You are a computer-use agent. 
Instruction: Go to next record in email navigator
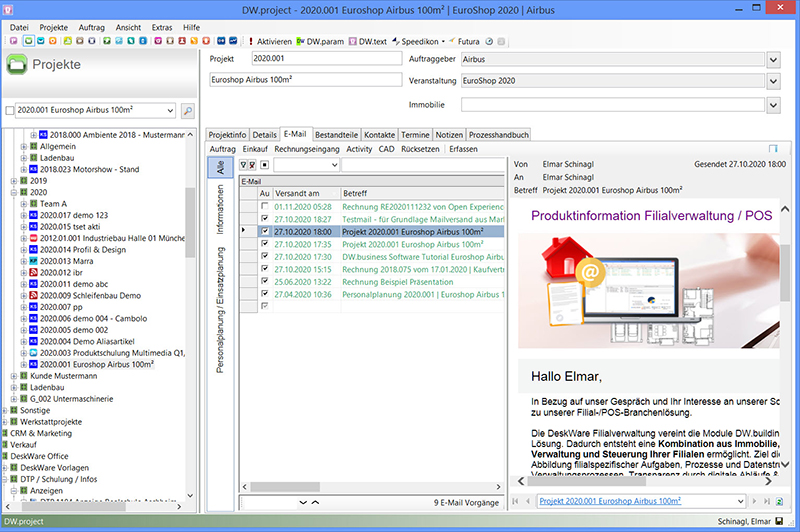tap(754, 501)
